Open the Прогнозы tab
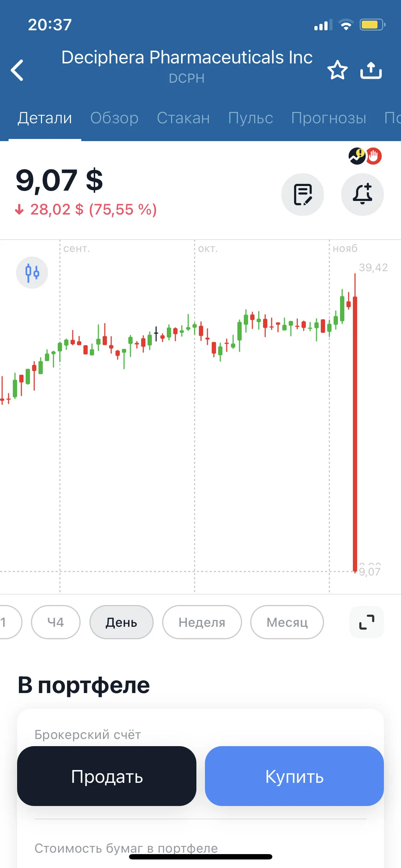 pos(329,118)
